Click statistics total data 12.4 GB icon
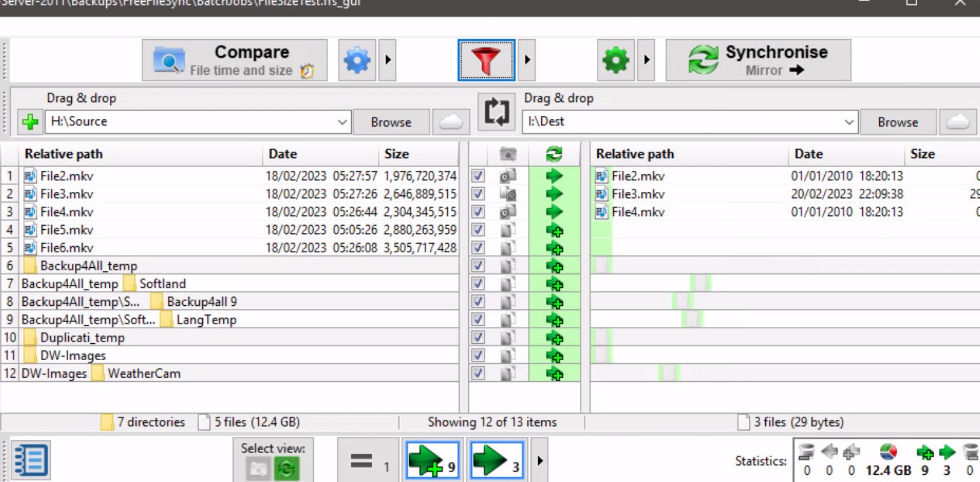 888,452
